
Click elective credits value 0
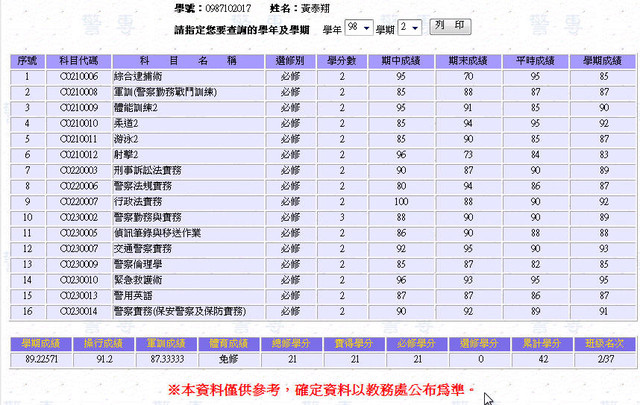[480, 359]
